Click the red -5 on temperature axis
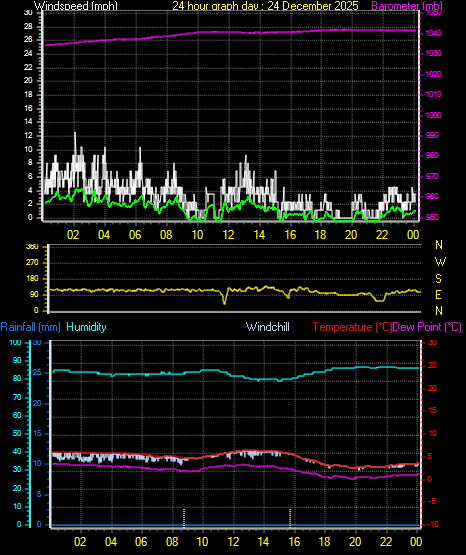This screenshot has width=466, height=555. pyautogui.click(x=432, y=502)
